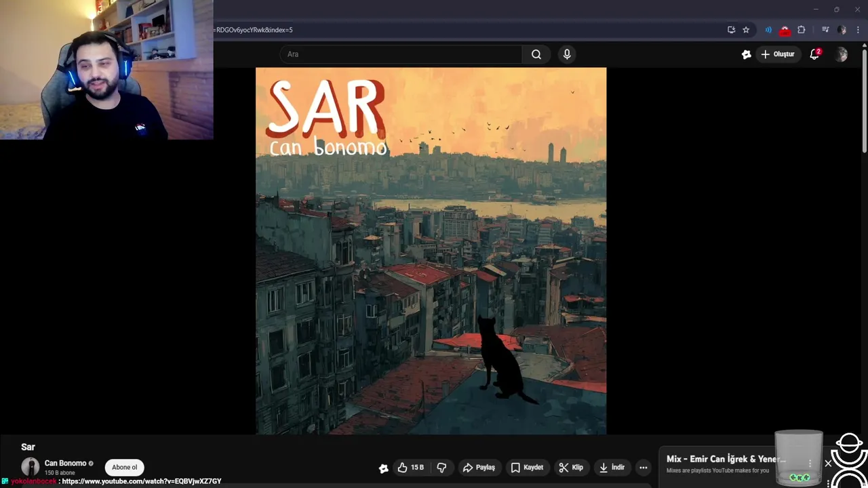The height and width of the screenshot is (488, 868).
Task: Save video with Kaydet button
Action: tap(527, 468)
